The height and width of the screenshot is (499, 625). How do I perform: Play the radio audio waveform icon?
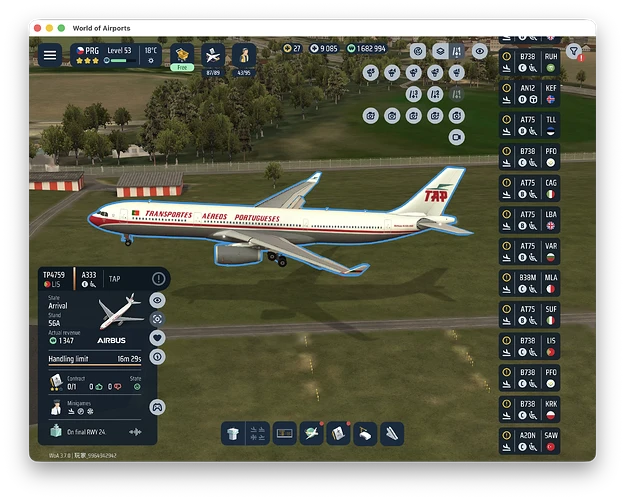(136, 432)
